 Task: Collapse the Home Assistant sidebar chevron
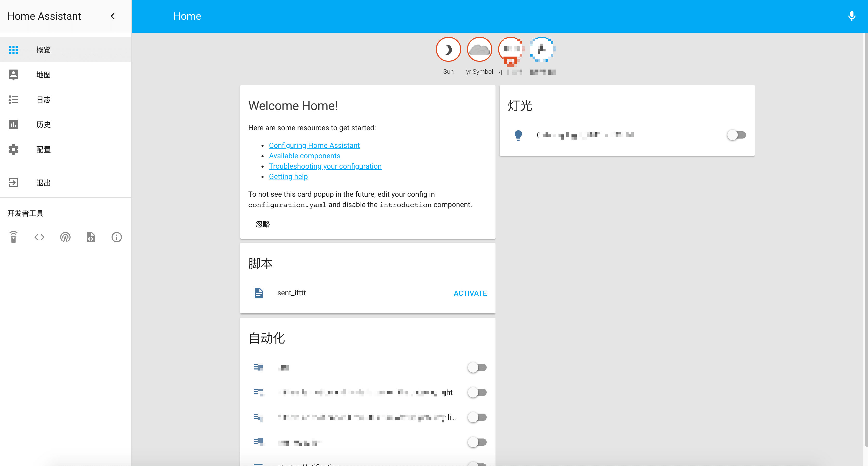tap(113, 16)
